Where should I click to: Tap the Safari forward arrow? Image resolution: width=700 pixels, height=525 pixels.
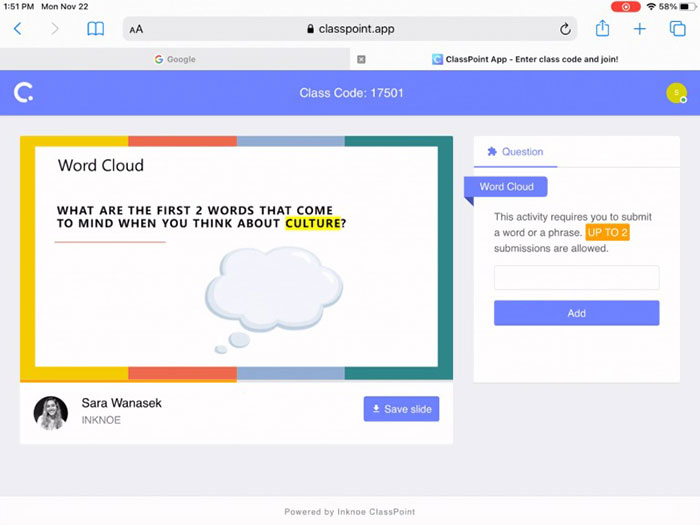click(x=54, y=29)
